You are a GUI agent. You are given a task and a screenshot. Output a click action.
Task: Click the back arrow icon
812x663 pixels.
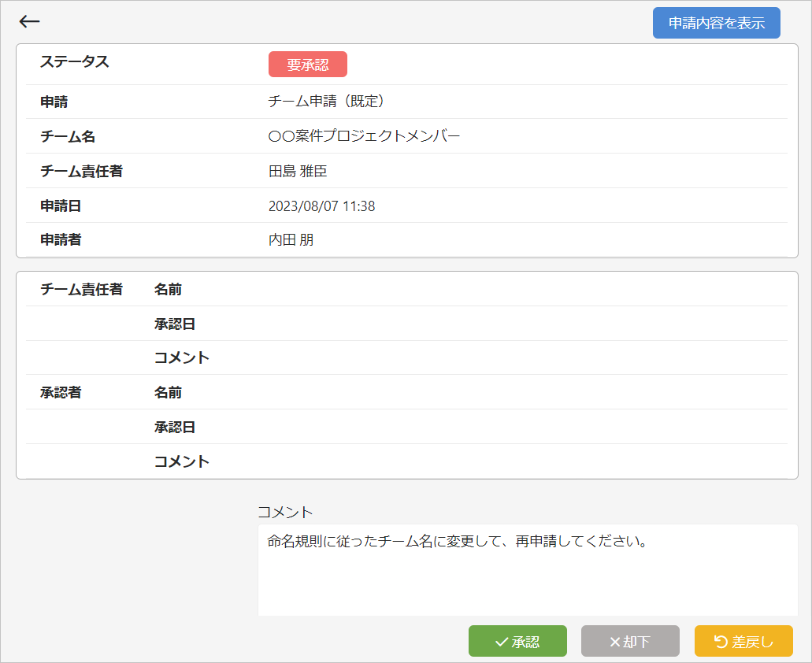29,21
